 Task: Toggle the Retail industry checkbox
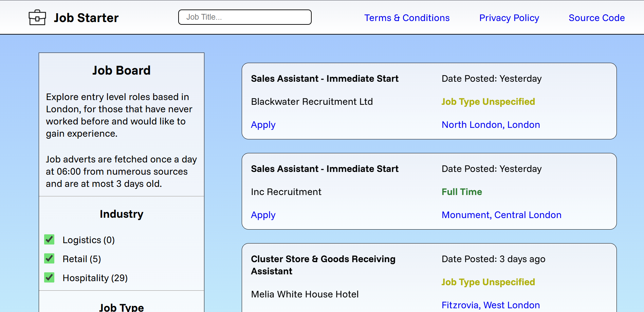49,258
